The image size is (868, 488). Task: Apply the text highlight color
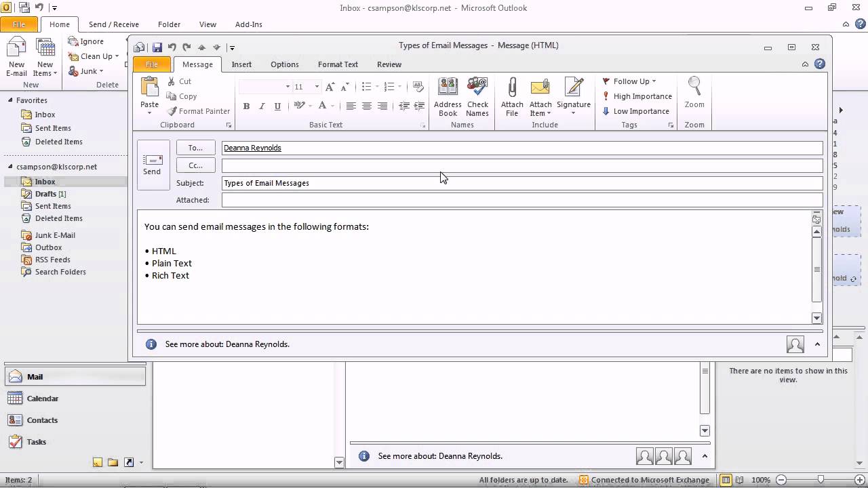pyautogui.click(x=300, y=106)
